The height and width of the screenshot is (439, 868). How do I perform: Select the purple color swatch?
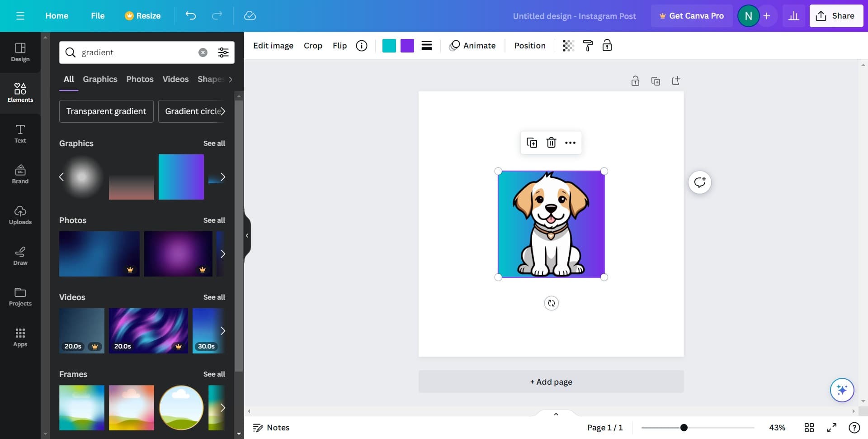point(407,46)
